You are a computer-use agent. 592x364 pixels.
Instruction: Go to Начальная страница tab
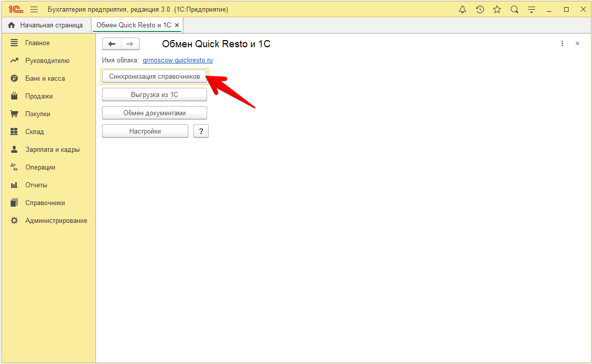pyautogui.click(x=46, y=25)
